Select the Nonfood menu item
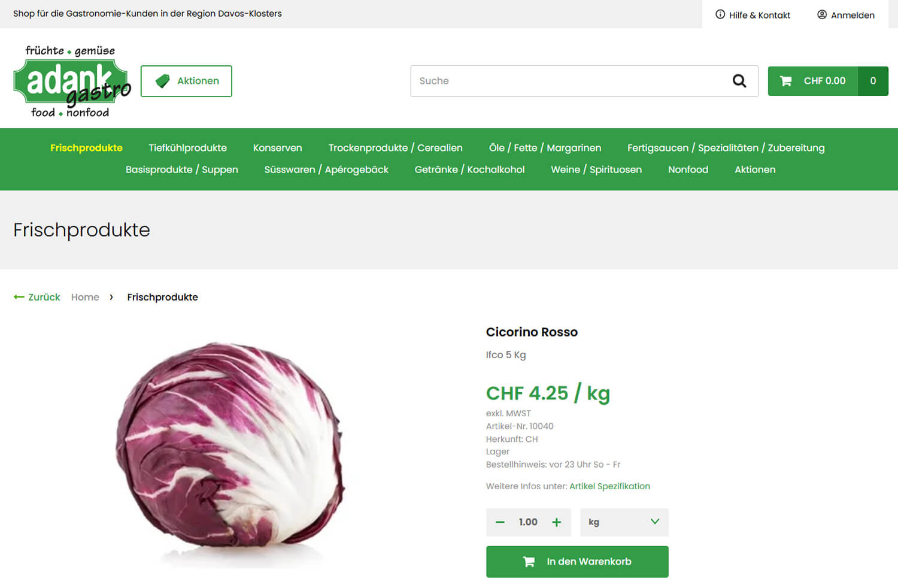Screen dimensions: 898x588 688,169
